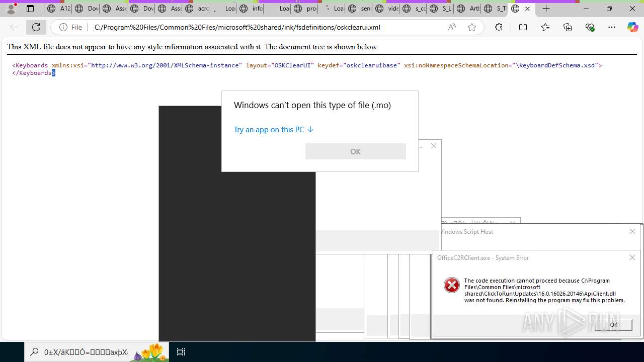This screenshot has height=362, width=644.
Task: Switch to the A12 tab
Action: (58, 9)
